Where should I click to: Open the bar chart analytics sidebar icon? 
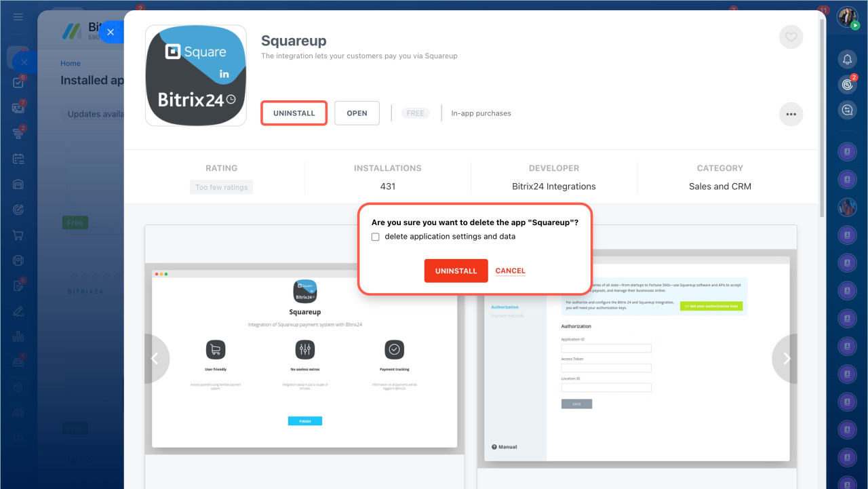[x=18, y=336]
